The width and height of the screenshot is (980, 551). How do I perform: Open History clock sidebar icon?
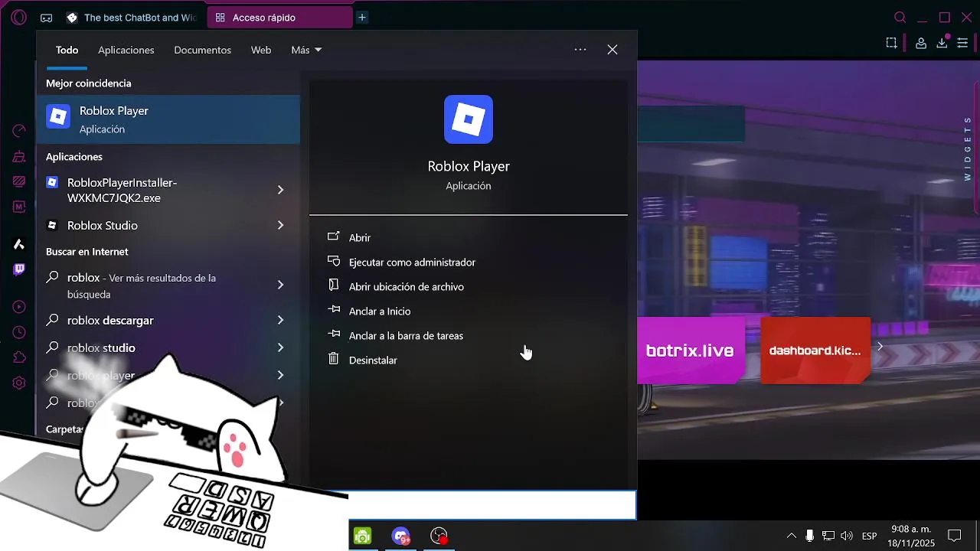[x=19, y=332]
